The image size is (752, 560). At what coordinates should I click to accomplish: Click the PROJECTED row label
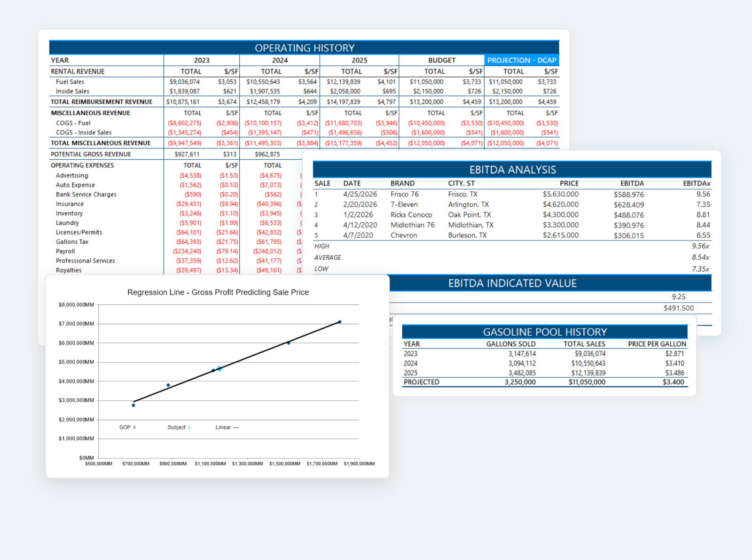click(422, 382)
